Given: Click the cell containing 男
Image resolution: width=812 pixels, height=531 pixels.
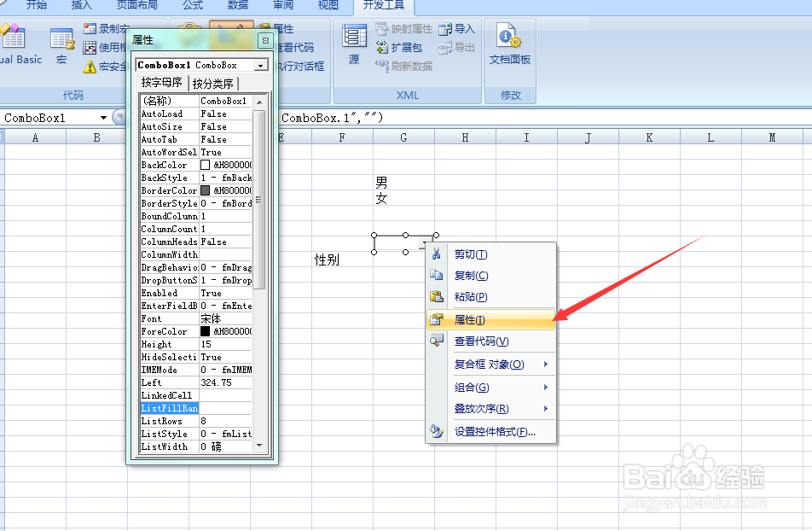Looking at the screenshot, I should [x=403, y=183].
